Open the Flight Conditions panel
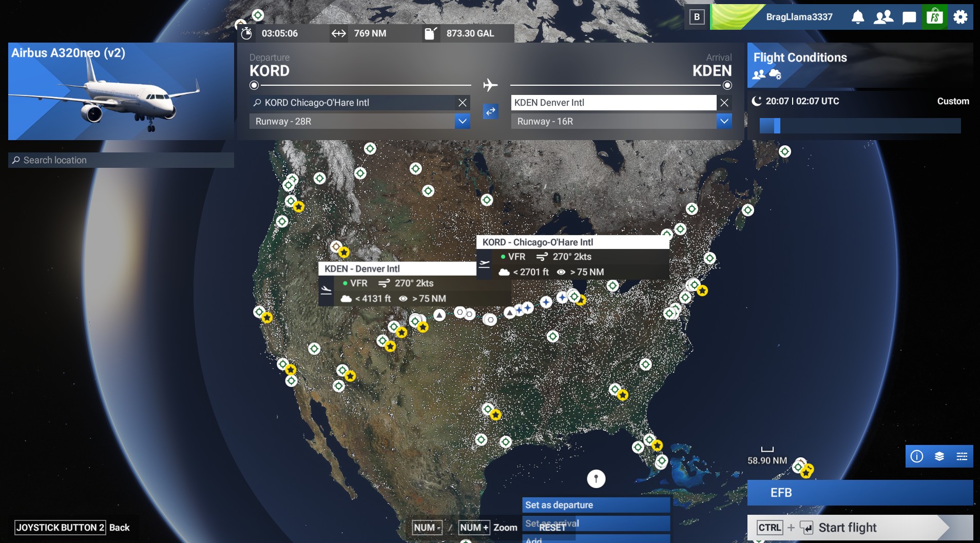 coord(800,57)
